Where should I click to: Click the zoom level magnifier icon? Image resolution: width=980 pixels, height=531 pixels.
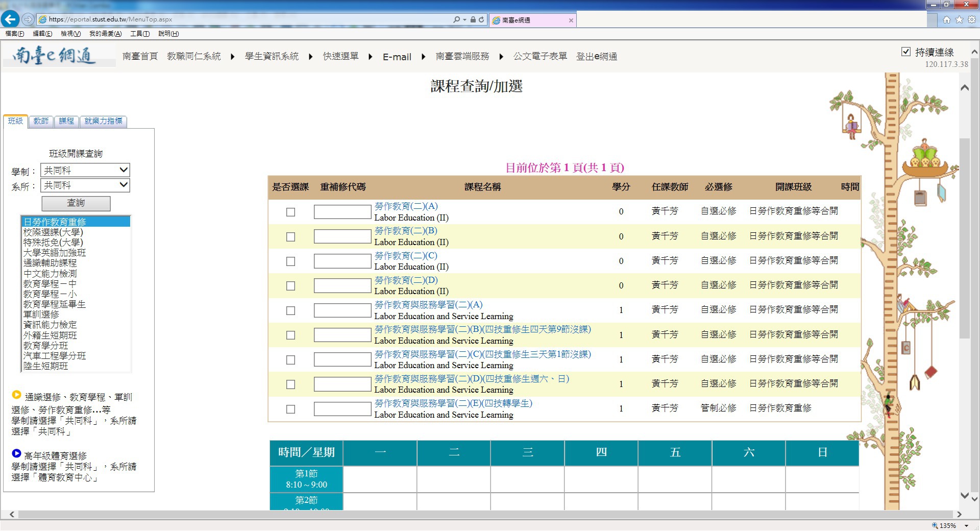tap(935, 525)
